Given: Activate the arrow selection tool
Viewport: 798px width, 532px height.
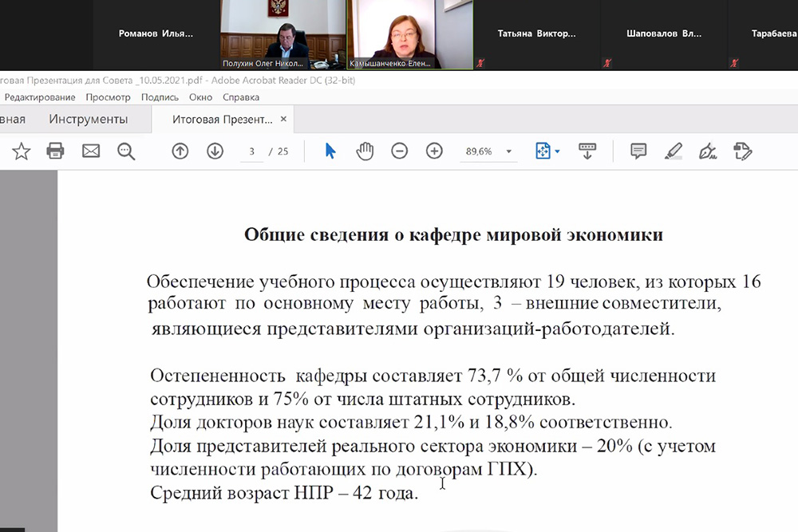Looking at the screenshot, I should 330,151.
